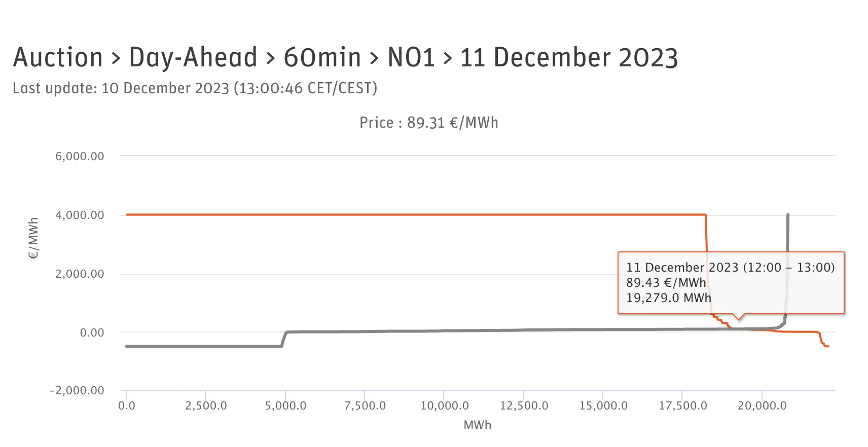Click the MWh x-axis title

pos(477,425)
